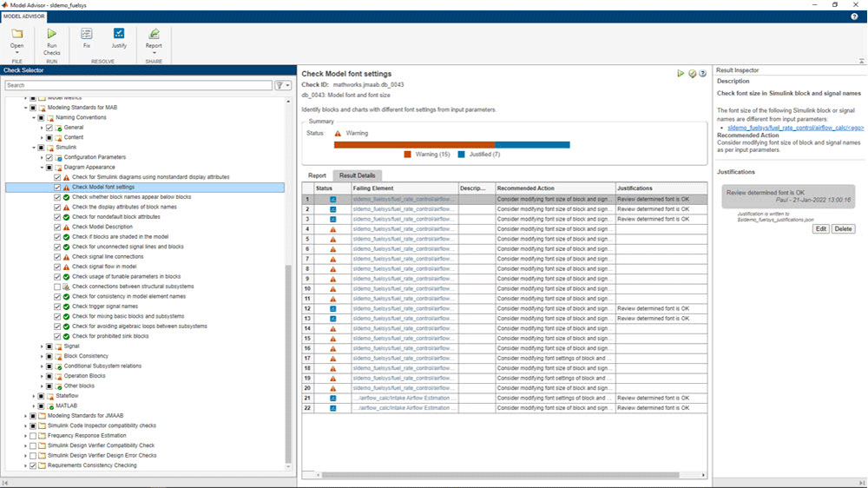Switch to the Report tab

pos(317,175)
